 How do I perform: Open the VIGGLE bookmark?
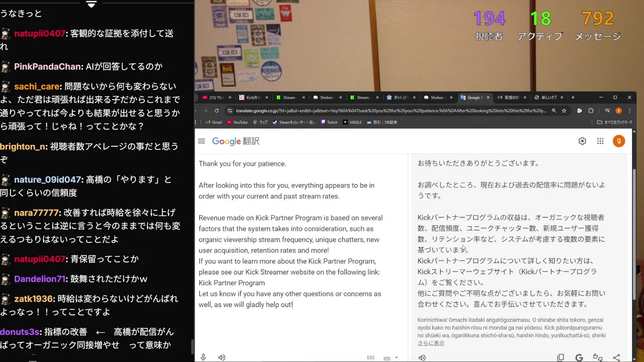(352, 122)
